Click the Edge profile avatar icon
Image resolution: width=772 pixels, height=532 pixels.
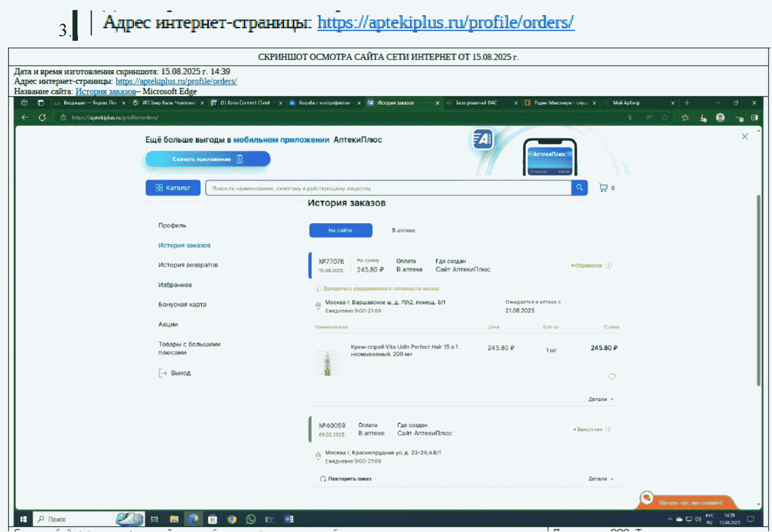(720, 118)
